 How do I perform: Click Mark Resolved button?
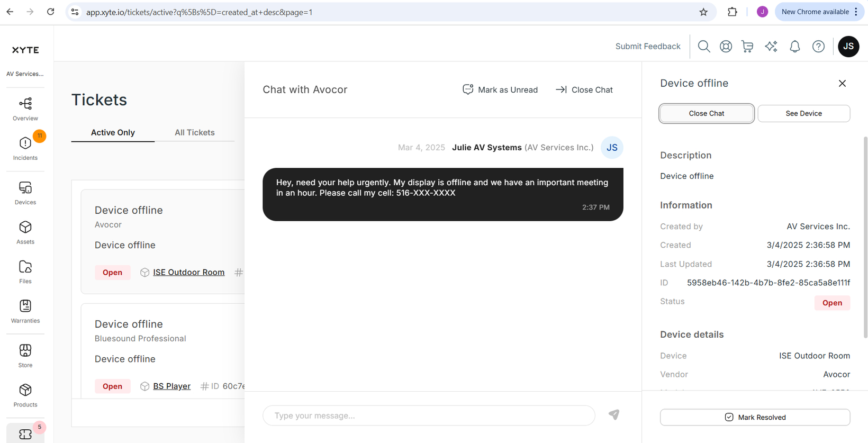(x=755, y=417)
